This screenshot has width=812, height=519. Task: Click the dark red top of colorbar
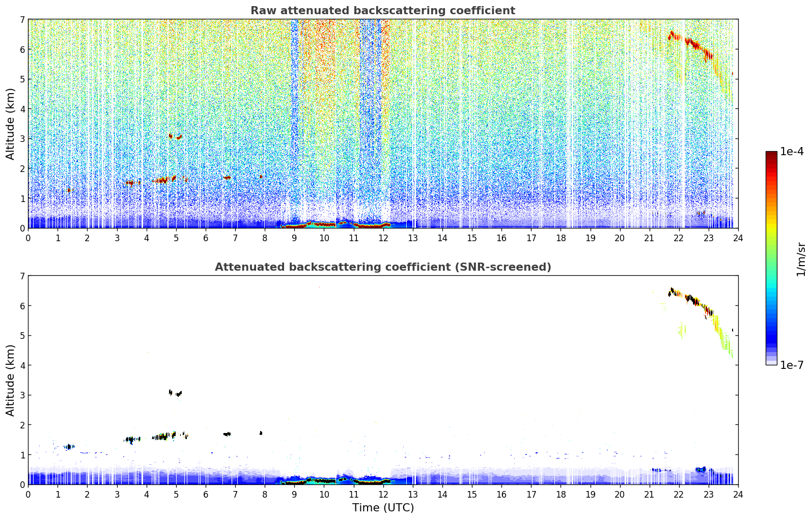(771, 155)
